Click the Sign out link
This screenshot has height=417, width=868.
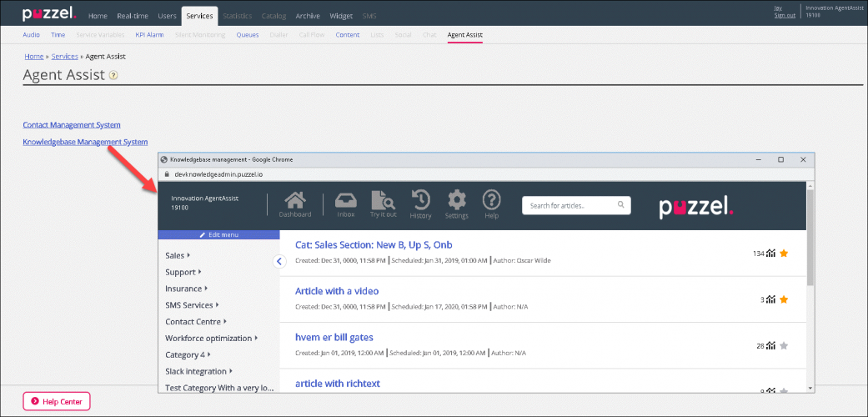785,16
